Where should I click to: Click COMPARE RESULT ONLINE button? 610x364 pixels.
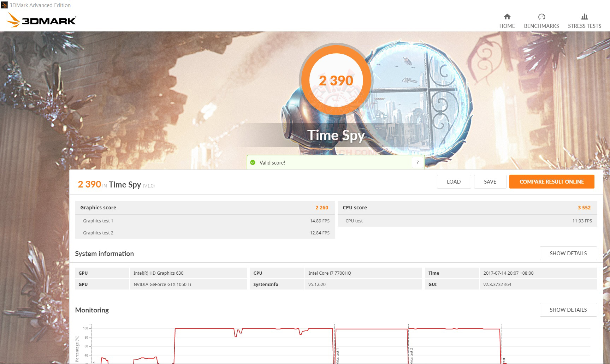click(551, 181)
